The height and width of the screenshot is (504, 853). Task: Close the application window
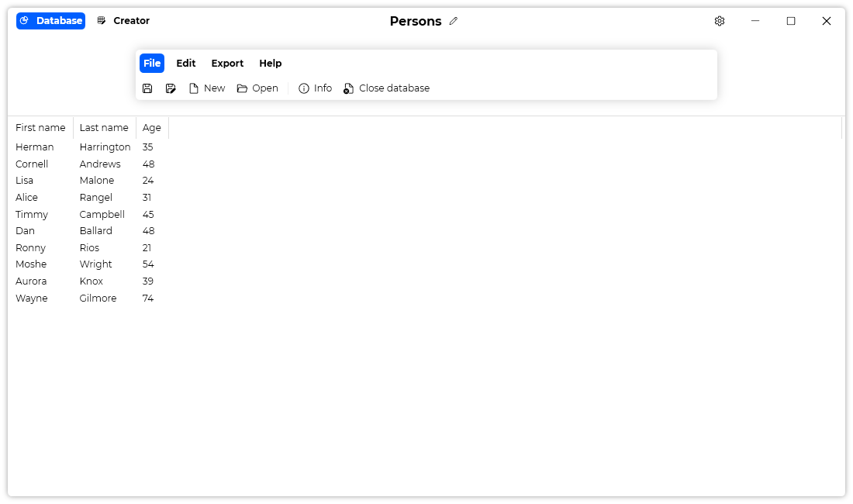[x=827, y=21]
